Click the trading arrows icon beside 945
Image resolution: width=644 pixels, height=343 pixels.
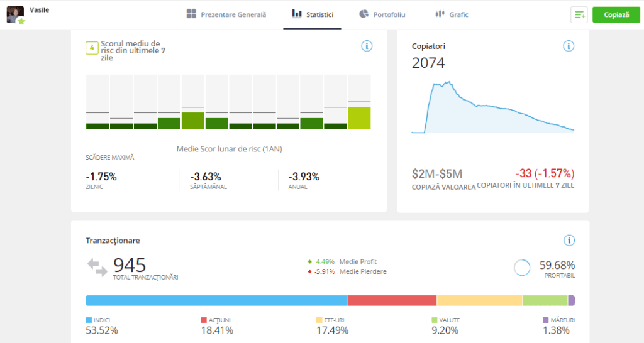click(97, 267)
